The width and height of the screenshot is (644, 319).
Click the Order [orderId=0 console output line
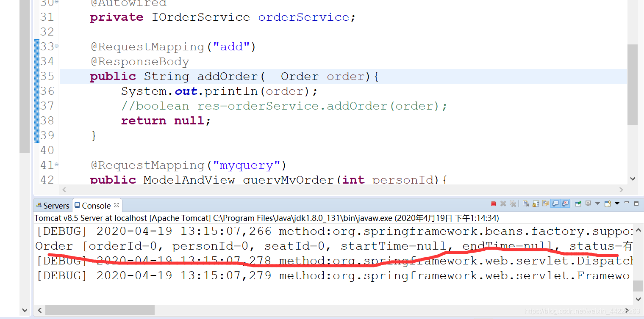pyautogui.click(x=334, y=246)
